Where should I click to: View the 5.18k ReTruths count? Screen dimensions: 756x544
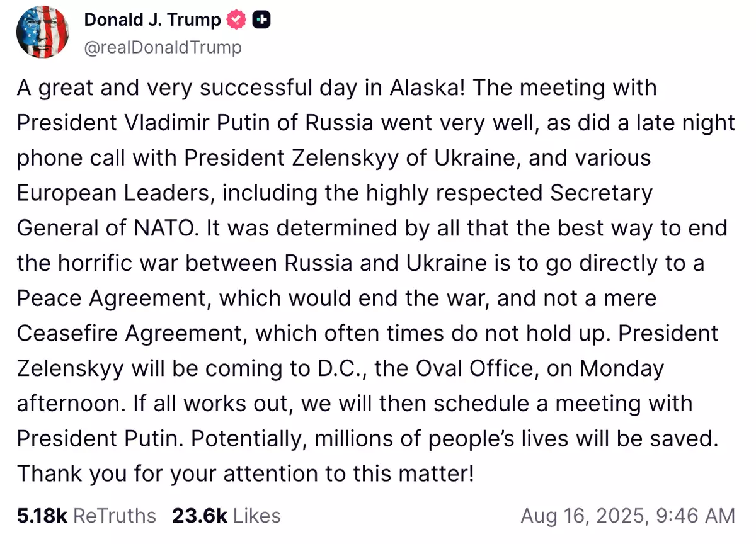pyautogui.click(x=86, y=516)
